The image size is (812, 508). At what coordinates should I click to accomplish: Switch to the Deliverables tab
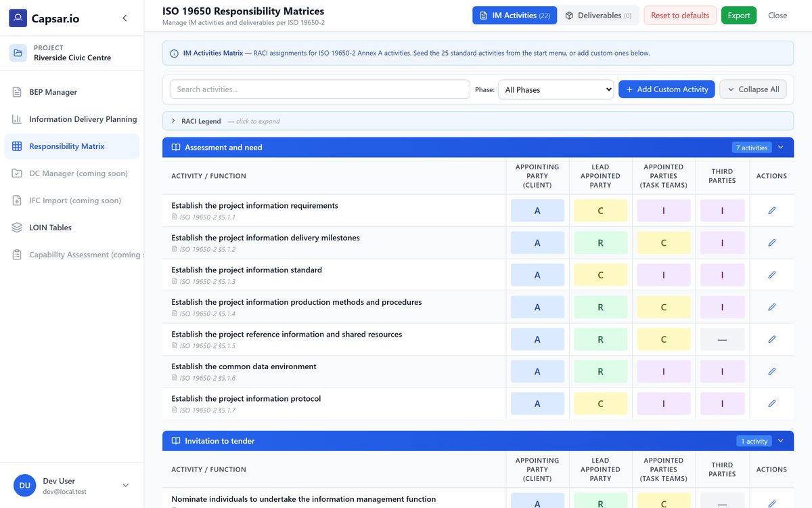(x=598, y=16)
